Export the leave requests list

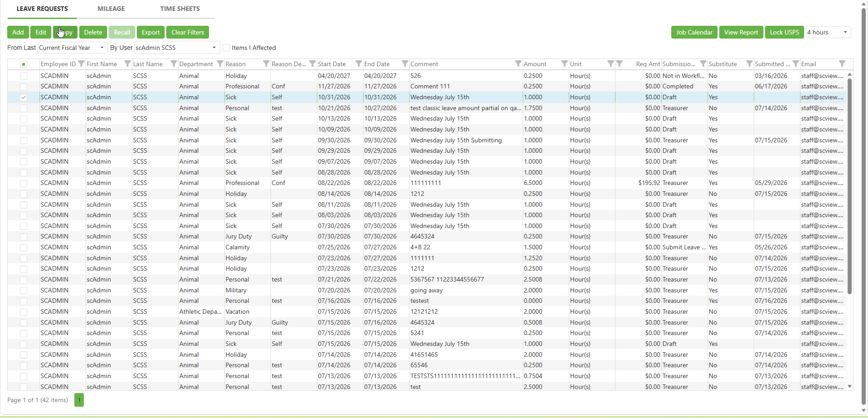[150, 32]
